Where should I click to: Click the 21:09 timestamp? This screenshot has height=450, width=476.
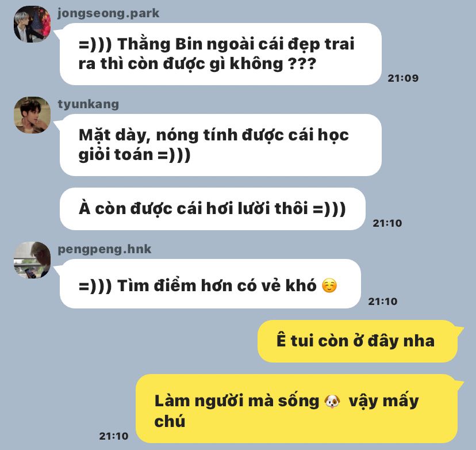403,78
